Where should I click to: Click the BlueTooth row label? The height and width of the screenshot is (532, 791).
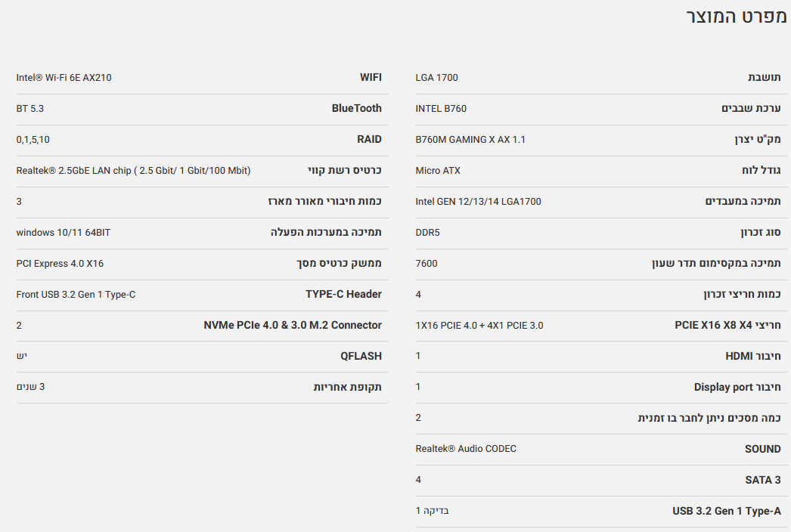(x=356, y=109)
